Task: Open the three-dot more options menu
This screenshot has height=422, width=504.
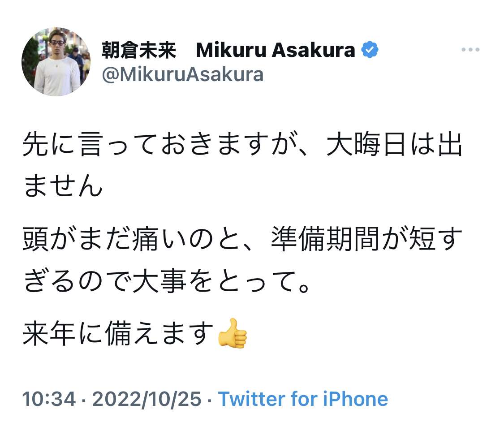Action: tap(470, 50)
